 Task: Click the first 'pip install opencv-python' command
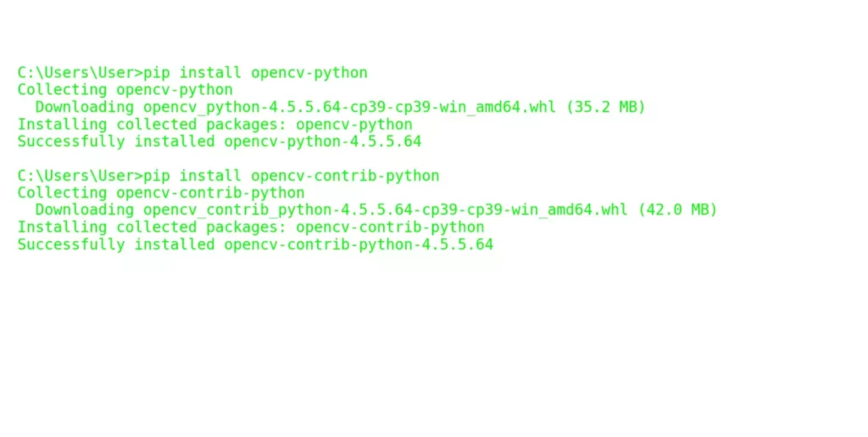point(255,73)
